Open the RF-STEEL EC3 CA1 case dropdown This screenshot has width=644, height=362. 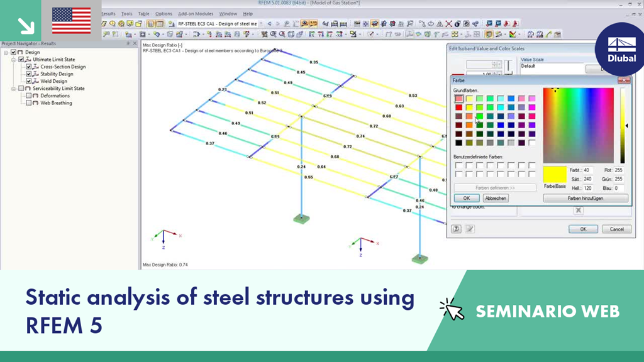click(261, 24)
